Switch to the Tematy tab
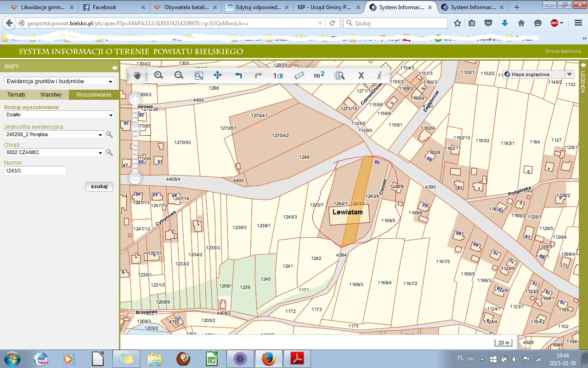This screenshot has height=368, width=588. [x=17, y=95]
